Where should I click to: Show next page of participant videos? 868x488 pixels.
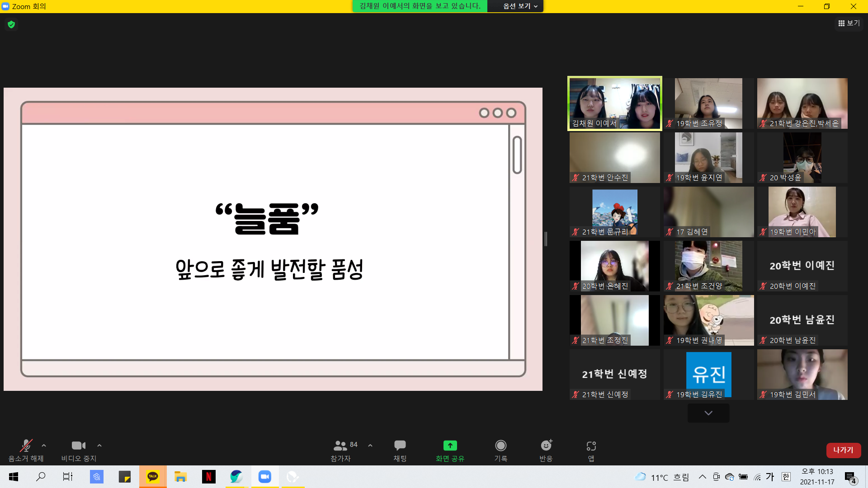(x=708, y=413)
